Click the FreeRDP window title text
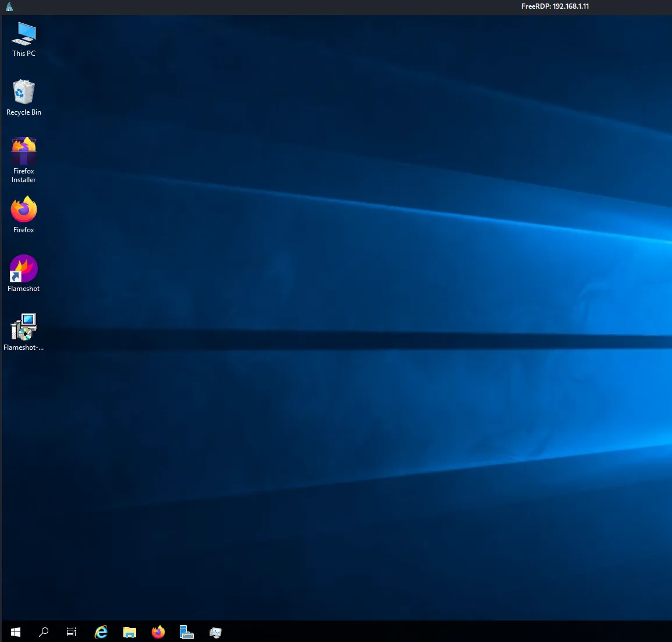Screen dimensions: 672x642 pos(554,6)
